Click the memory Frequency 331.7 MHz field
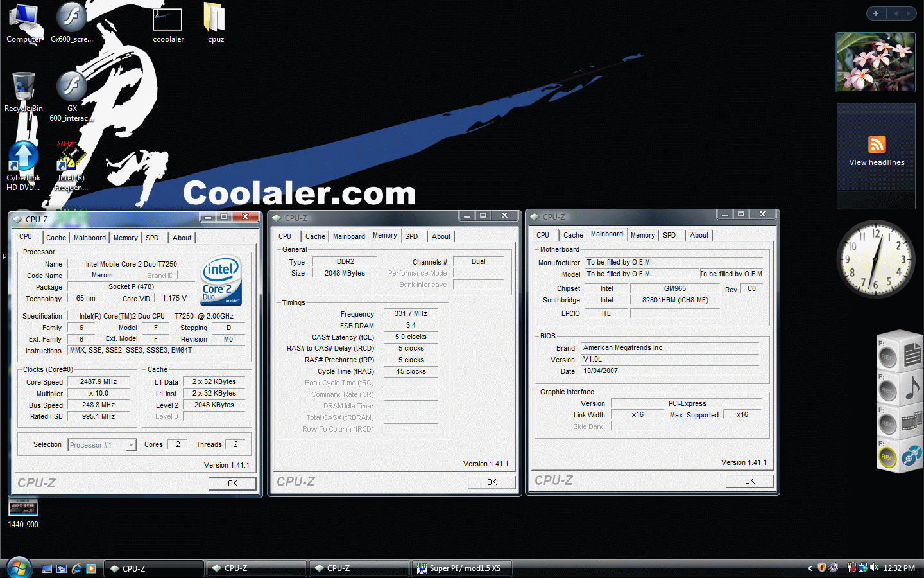The height and width of the screenshot is (578, 924). click(411, 313)
